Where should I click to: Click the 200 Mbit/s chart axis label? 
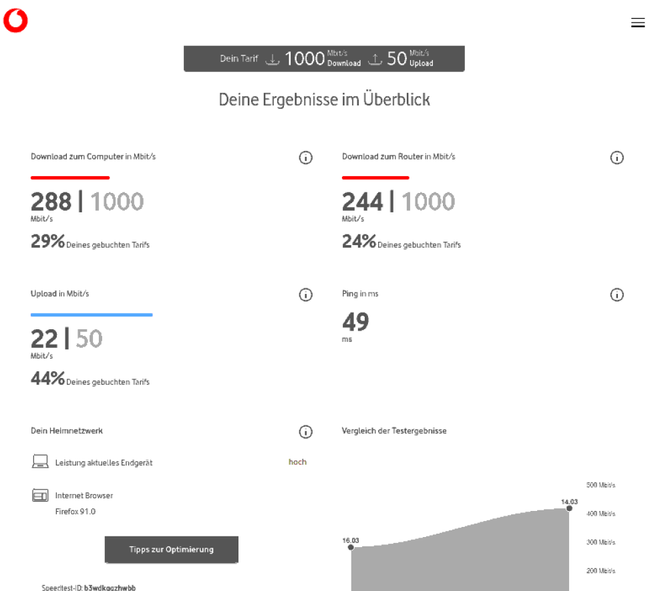[x=601, y=571]
